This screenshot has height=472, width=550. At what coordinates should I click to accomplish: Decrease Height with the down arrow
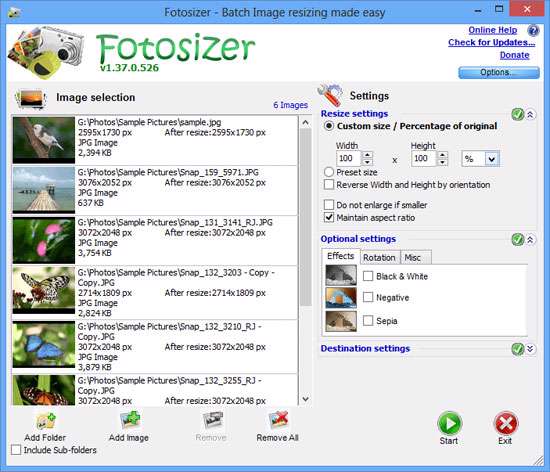442,162
